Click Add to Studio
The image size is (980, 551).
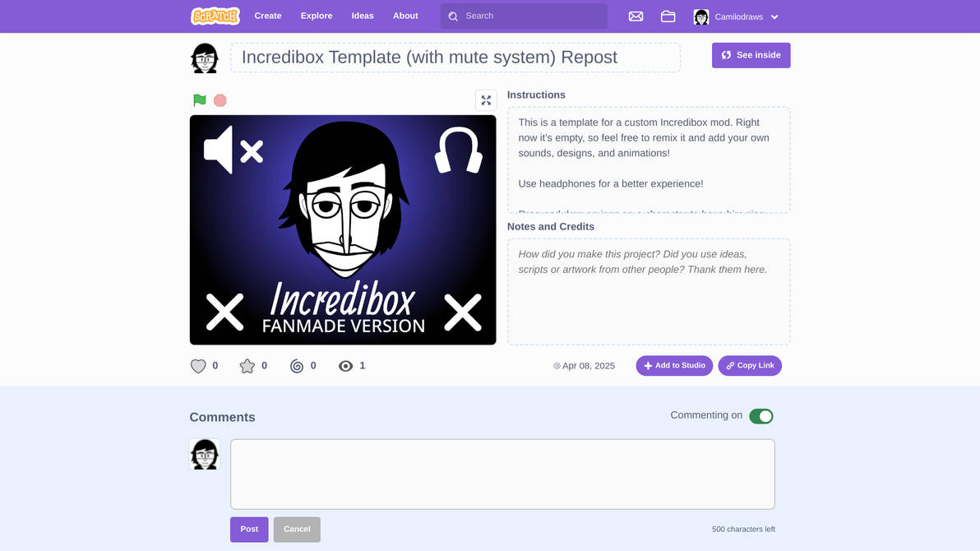(x=674, y=365)
